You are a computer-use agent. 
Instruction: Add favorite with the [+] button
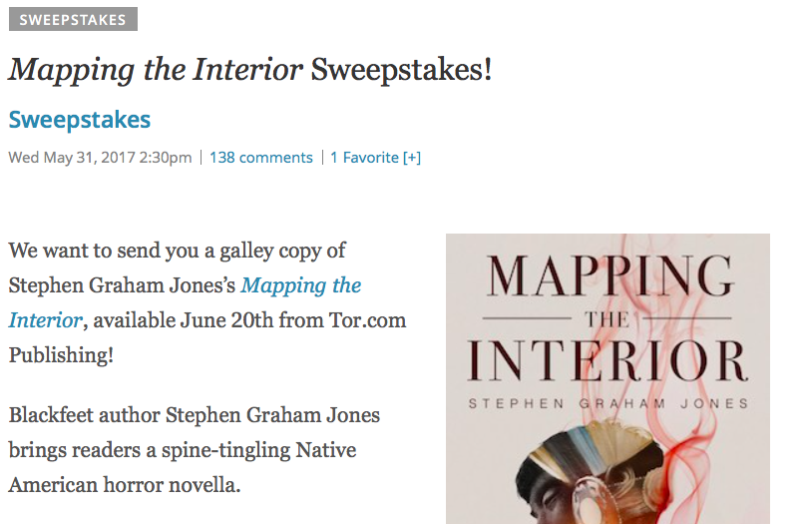(412, 158)
